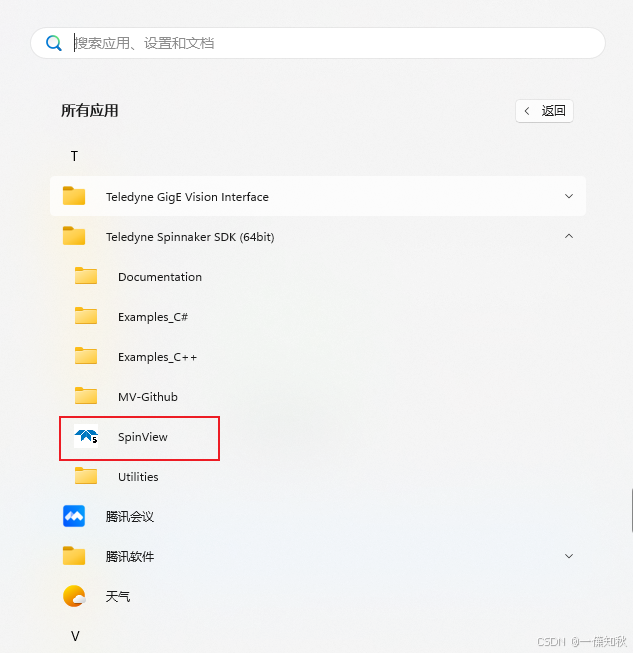The width and height of the screenshot is (633, 653).
Task: Open the Documentation folder icon
Action: [86, 276]
